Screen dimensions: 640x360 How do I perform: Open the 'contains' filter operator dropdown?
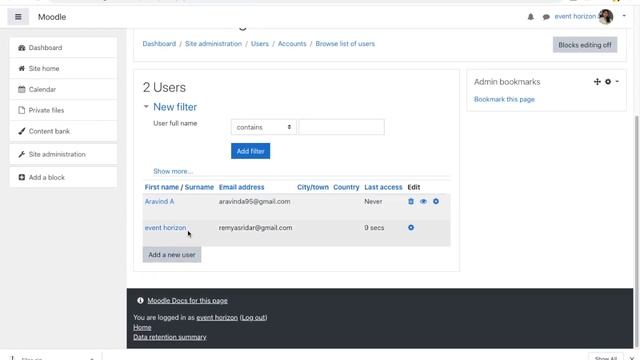click(x=264, y=127)
